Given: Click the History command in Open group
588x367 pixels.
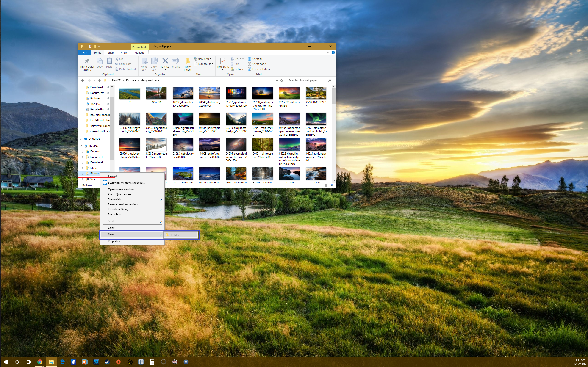Looking at the screenshot, I should click(237, 69).
